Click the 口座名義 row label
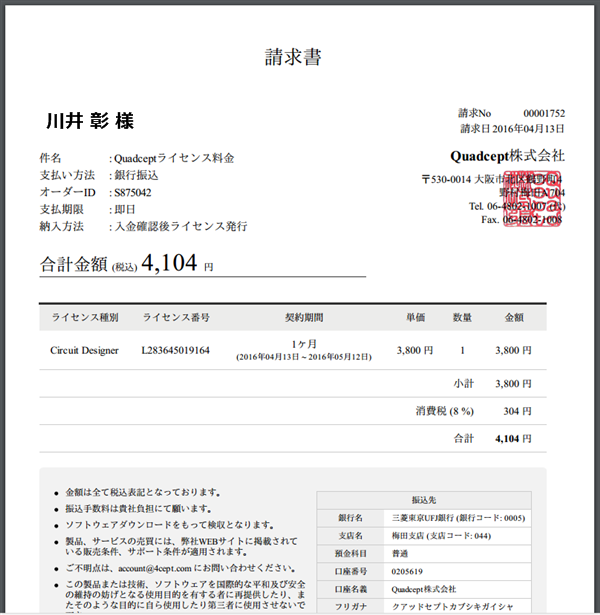600x615 pixels. coord(351,589)
